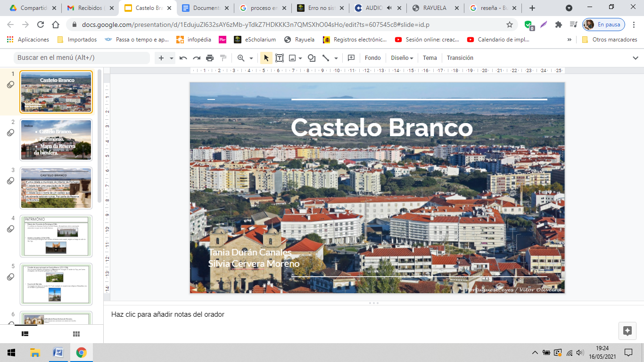Show hidden system tray icons
Image resolution: width=644 pixels, height=362 pixels.
point(535,353)
